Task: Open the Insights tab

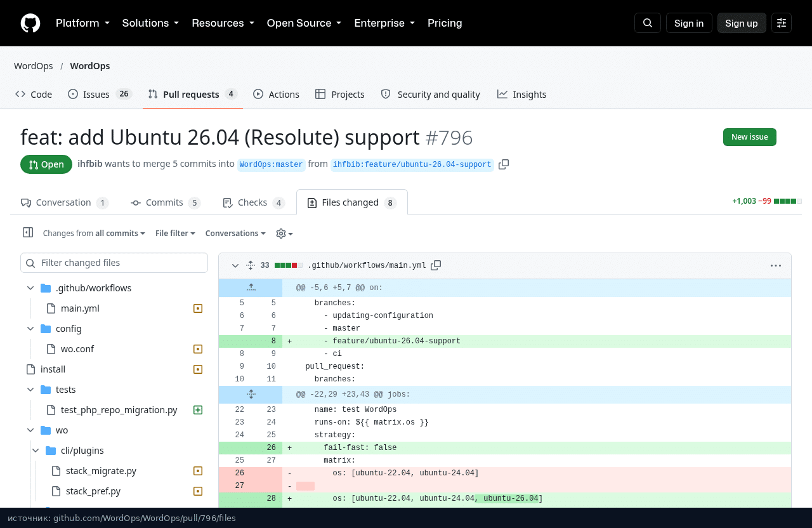Action: point(521,94)
